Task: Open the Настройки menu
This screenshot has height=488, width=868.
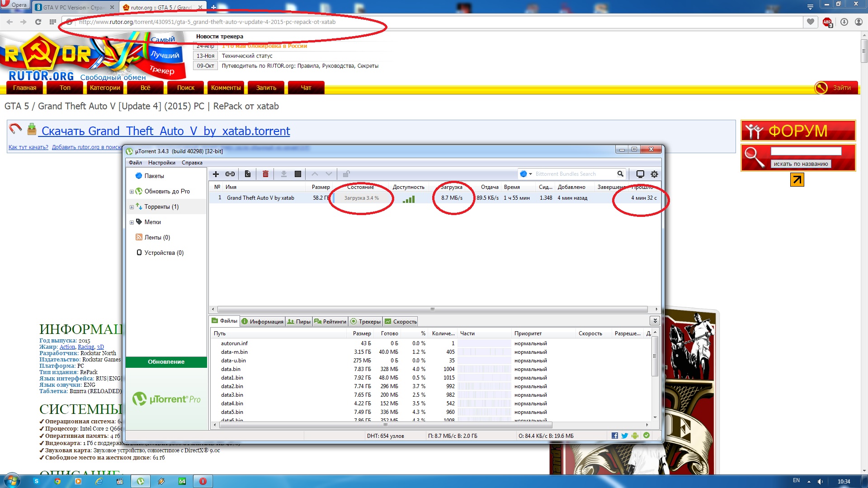Action: 161,163
